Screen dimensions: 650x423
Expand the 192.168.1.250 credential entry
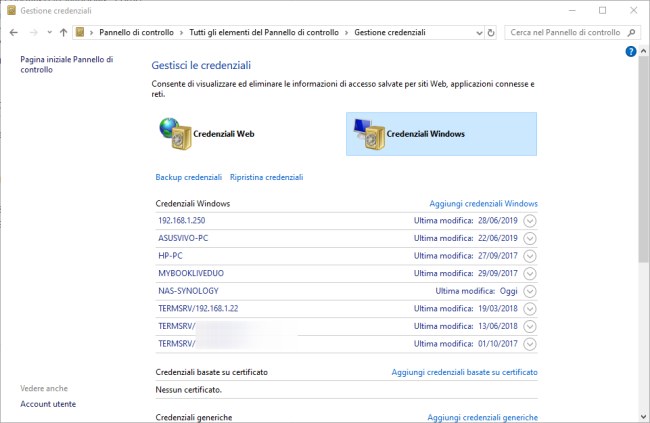point(530,221)
